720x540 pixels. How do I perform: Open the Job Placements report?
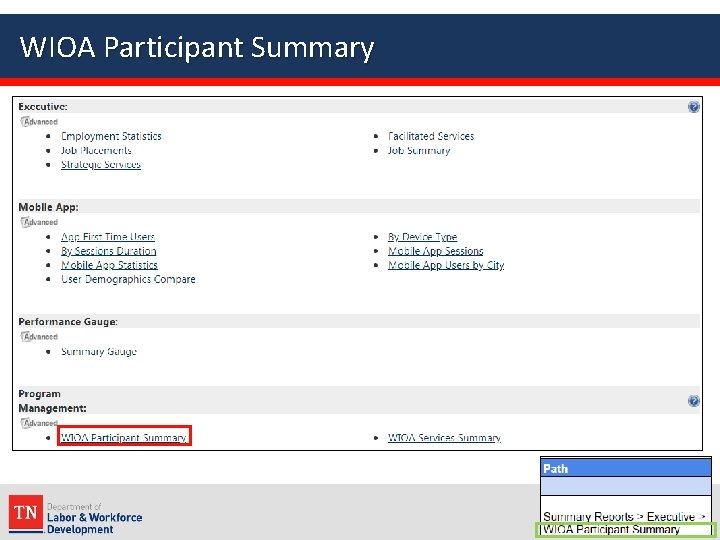tap(96, 151)
